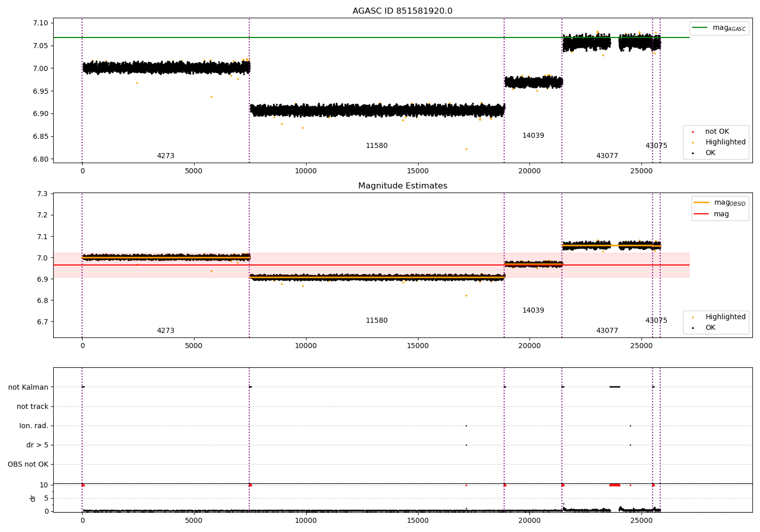Click OBSID label 43077 in Magnitude Estimates plot
Viewport: 760px width, 532px height.
[x=607, y=331]
